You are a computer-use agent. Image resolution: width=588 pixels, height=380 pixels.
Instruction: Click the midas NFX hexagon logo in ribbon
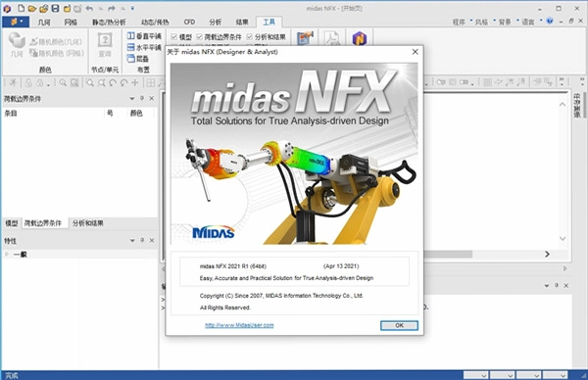pos(360,38)
